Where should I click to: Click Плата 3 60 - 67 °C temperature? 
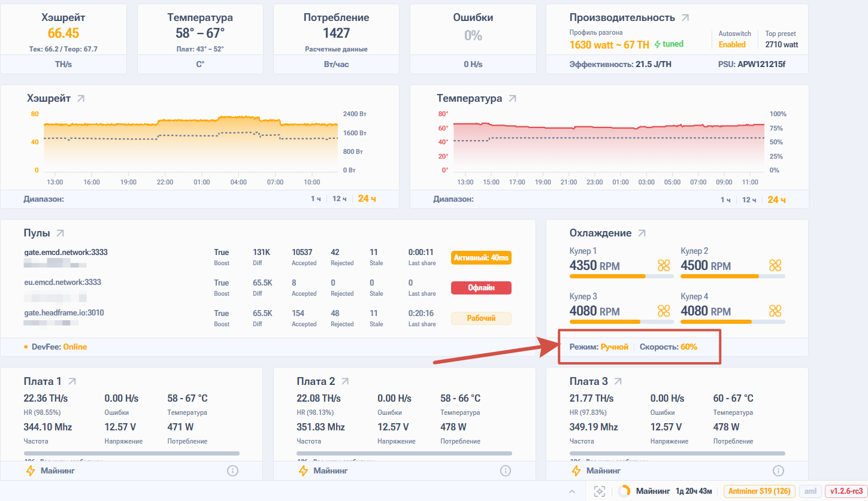point(733,398)
